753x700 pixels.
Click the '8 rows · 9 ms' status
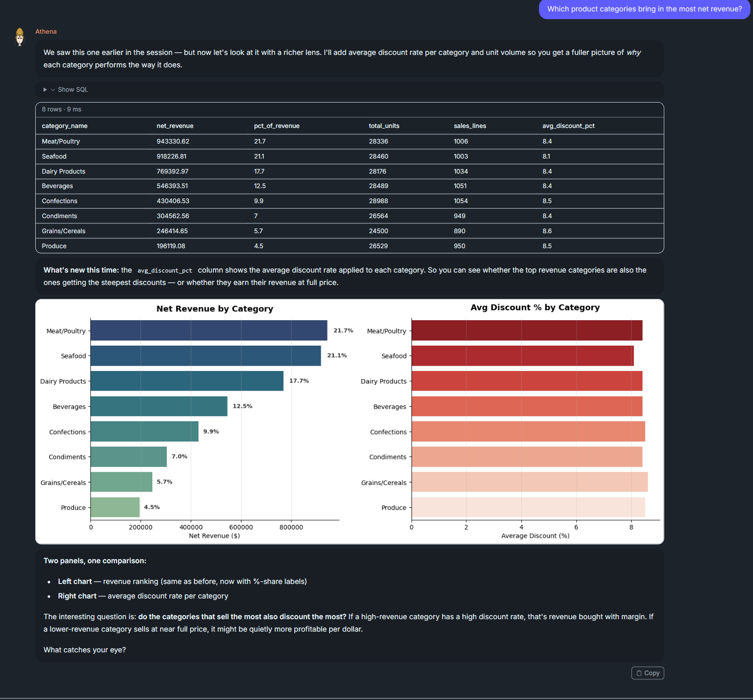point(62,109)
